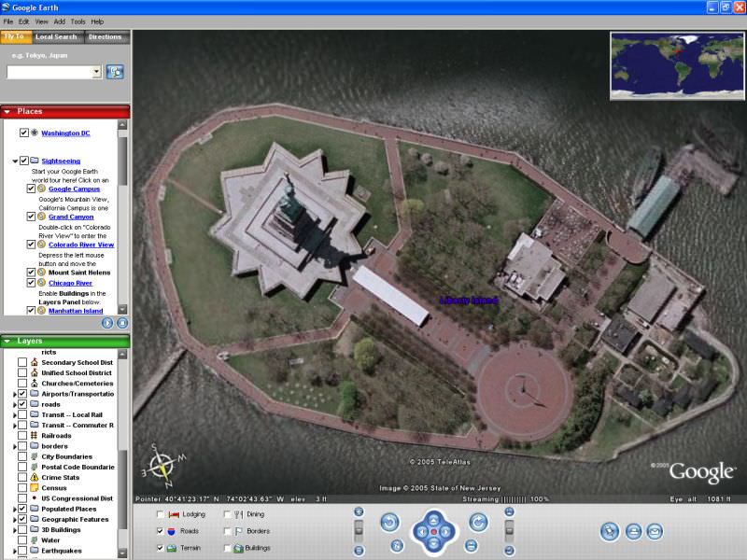Open the Fly To search dropdown
Screen dimensions: 747x560
(97, 72)
